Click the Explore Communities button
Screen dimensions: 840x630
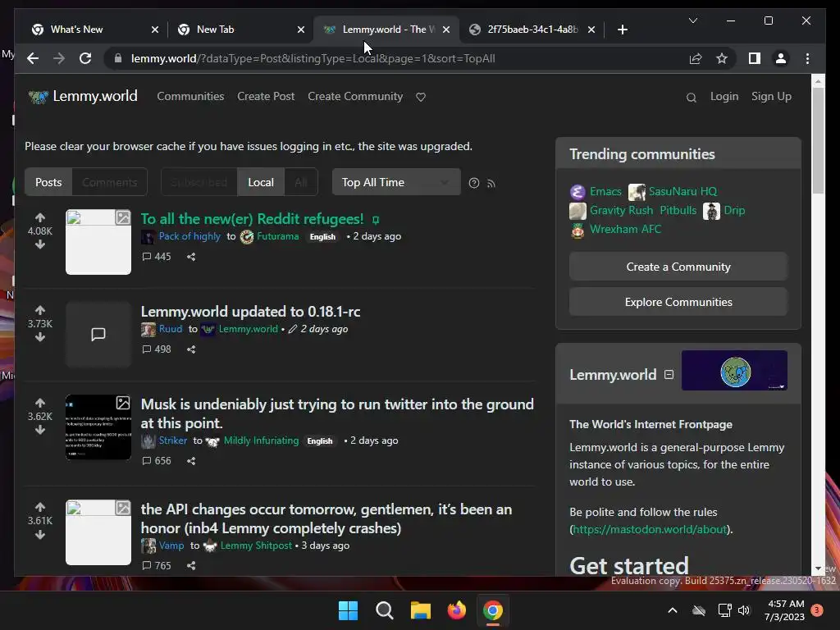pyautogui.click(x=678, y=302)
